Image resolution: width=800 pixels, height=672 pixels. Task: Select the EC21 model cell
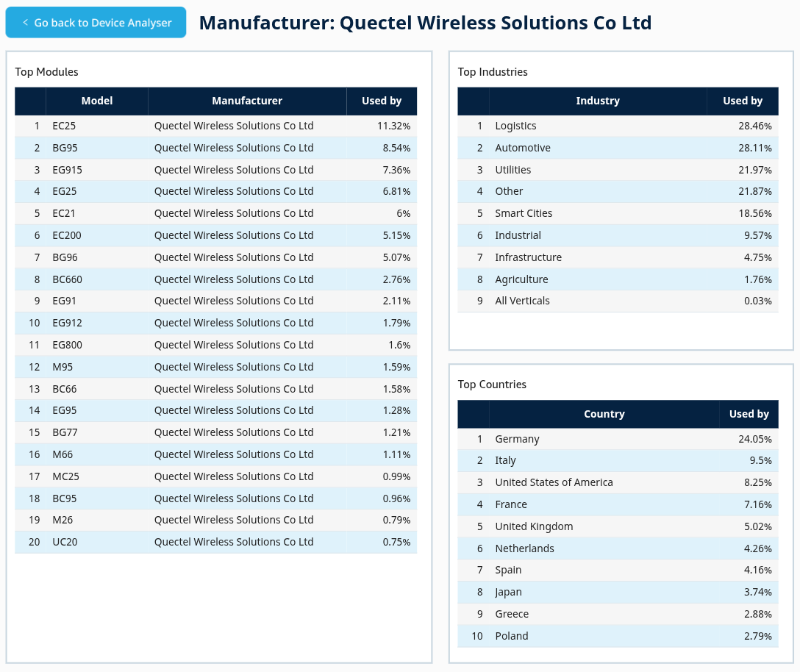click(97, 213)
